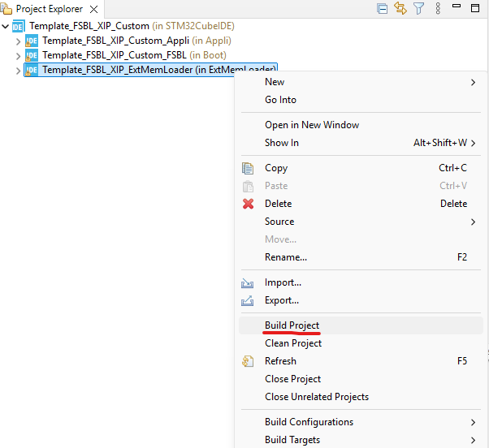Open the filter funnel icon
Image resolution: width=489 pixels, height=448 pixels.
click(419, 8)
